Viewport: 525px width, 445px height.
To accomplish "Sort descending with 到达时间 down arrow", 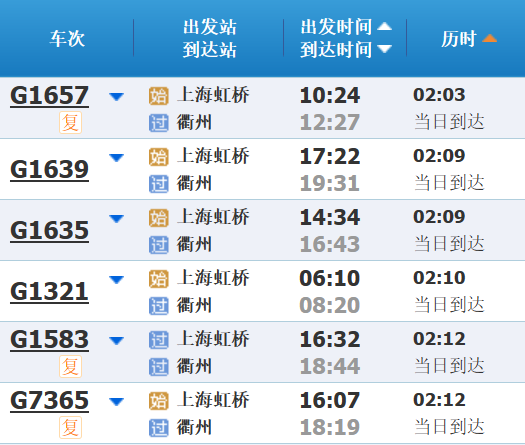I will pyautogui.click(x=384, y=49).
